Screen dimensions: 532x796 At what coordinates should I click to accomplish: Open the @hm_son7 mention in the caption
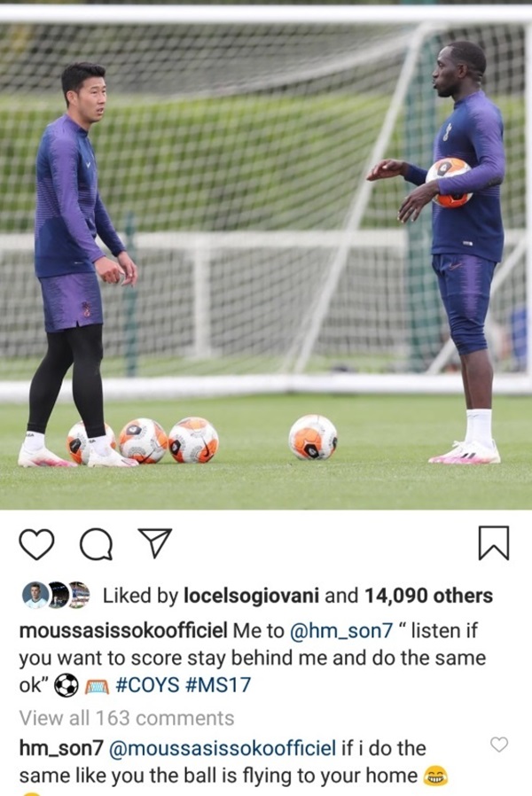coord(341,630)
